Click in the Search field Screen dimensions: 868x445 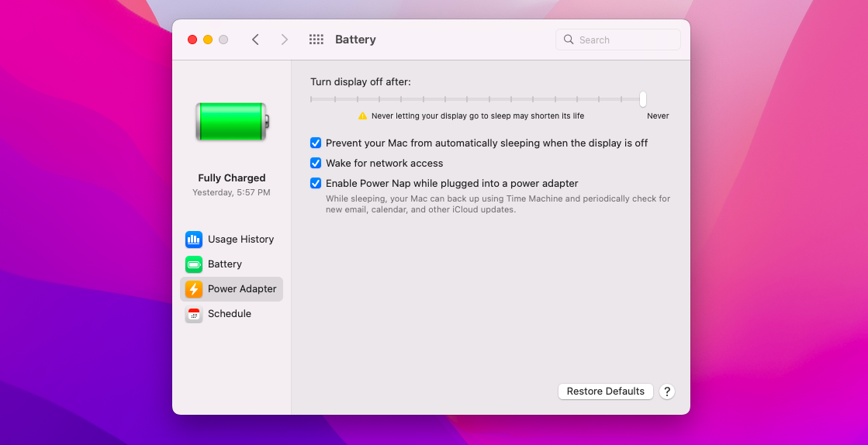[618, 40]
